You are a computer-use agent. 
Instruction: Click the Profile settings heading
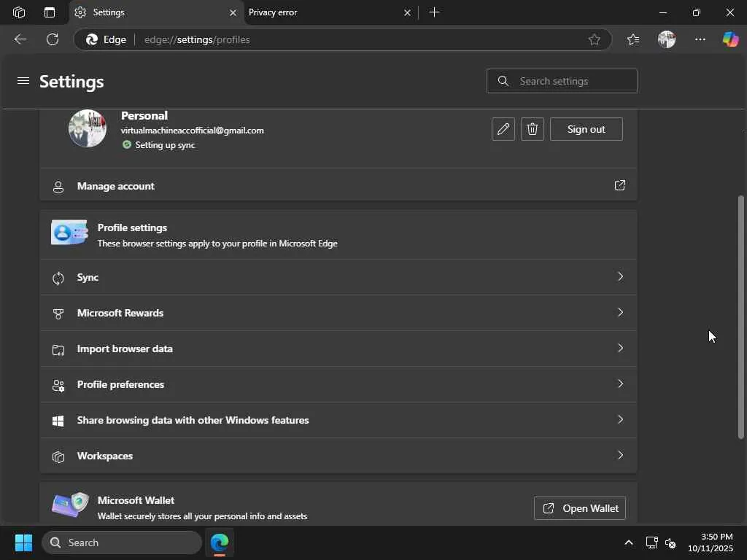pyautogui.click(x=132, y=227)
